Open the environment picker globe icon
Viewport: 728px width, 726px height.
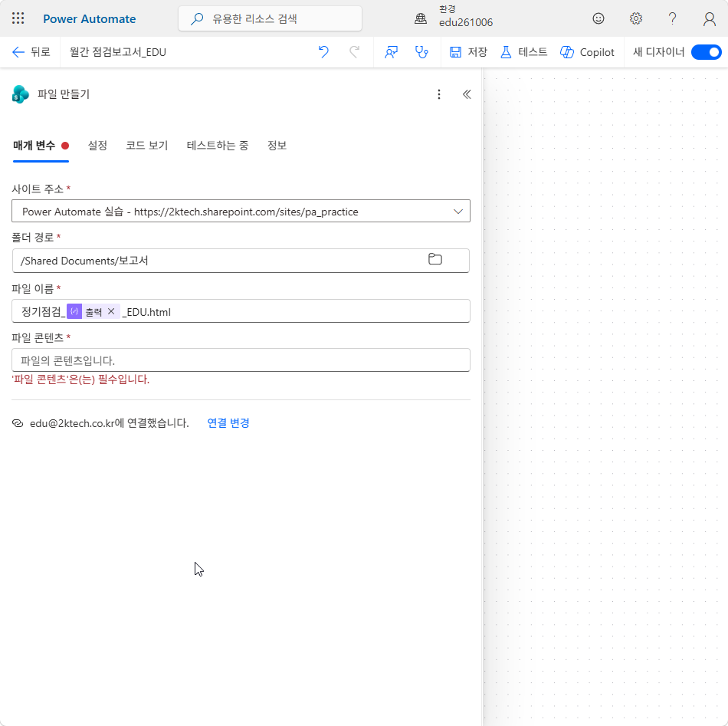click(x=421, y=18)
